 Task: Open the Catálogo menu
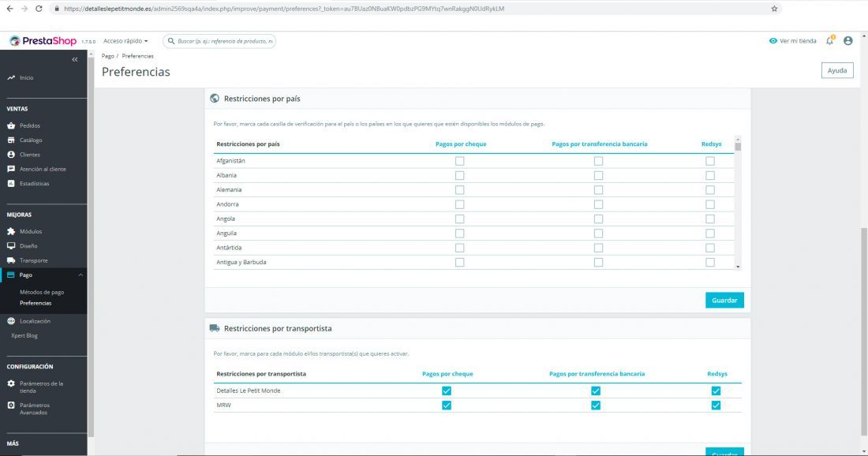point(31,140)
